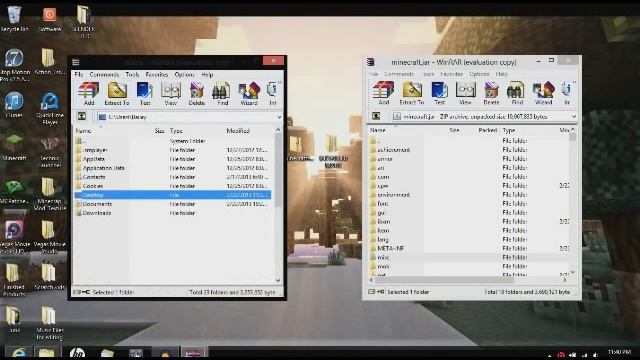
Task: Select the gui folder in minecraft.jar
Action: click(x=469, y=213)
